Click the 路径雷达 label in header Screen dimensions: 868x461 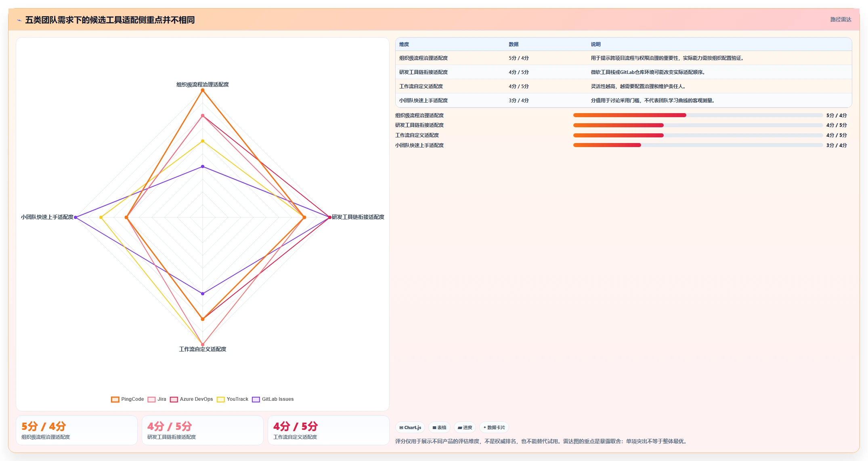pyautogui.click(x=841, y=19)
